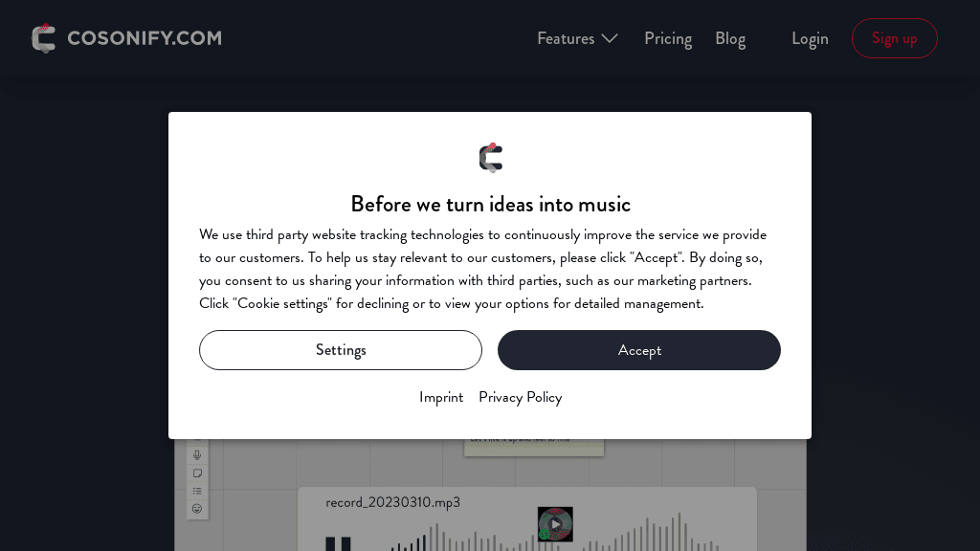
Task: Click the Sign up button
Action: pyautogui.click(x=894, y=38)
